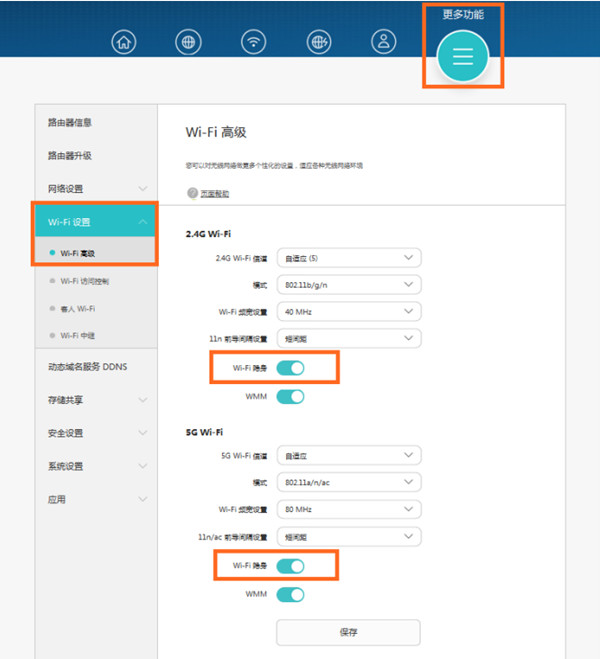The image size is (600, 659).
Task: Click the 5G Wi-Fi section heading
Action: coord(204,432)
